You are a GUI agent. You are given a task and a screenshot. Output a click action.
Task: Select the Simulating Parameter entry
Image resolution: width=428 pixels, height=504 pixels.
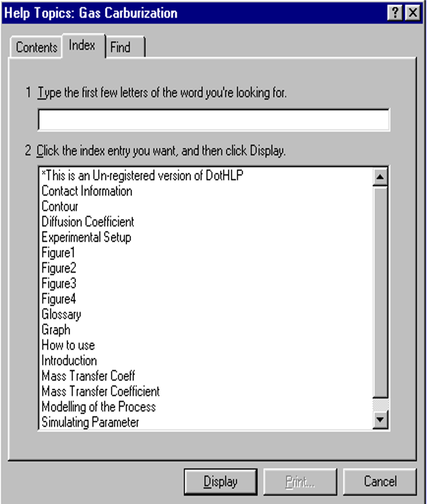coord(90,422)
